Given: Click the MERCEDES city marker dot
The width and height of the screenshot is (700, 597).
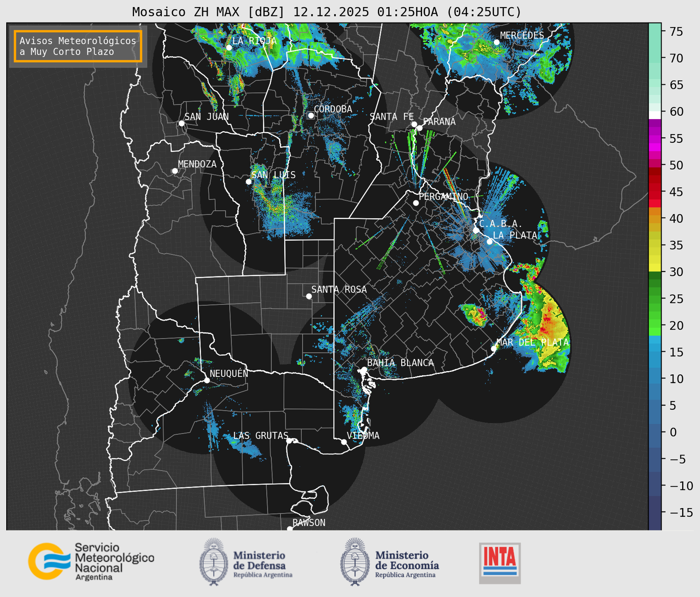Looking at the screenshot, I should [497, 42].
